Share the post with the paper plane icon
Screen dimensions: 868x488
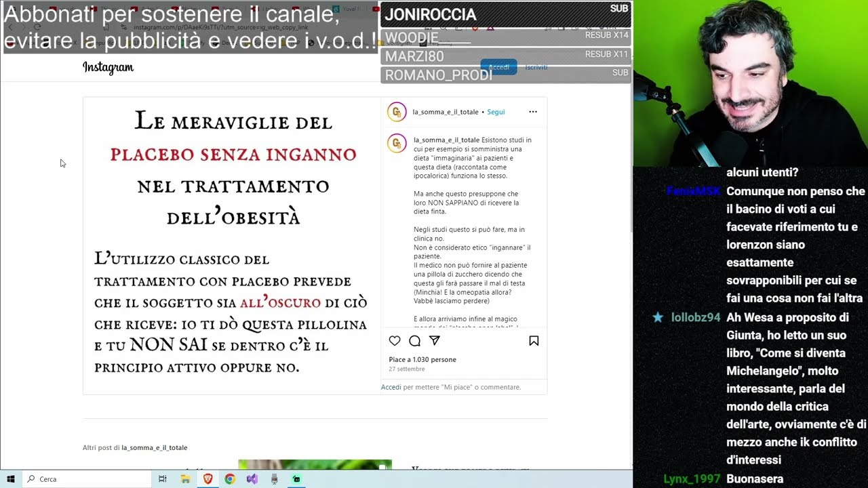click(x=435, y=341)
